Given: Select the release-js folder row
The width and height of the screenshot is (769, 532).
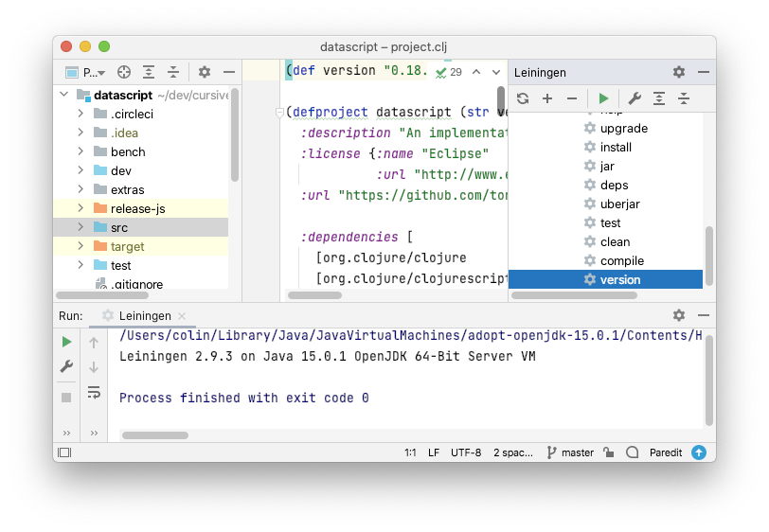Looking at the screenshot, I should pyautogui.click(x=141, y=208).
